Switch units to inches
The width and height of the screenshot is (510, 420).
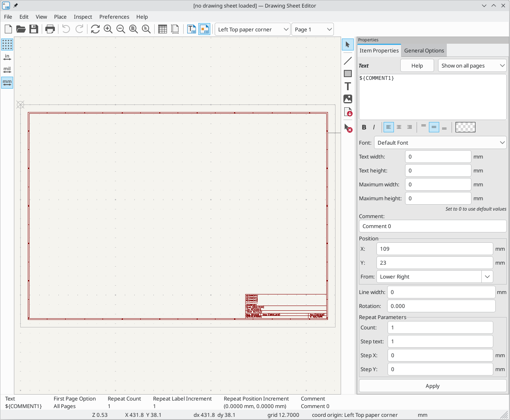point(7,57)
